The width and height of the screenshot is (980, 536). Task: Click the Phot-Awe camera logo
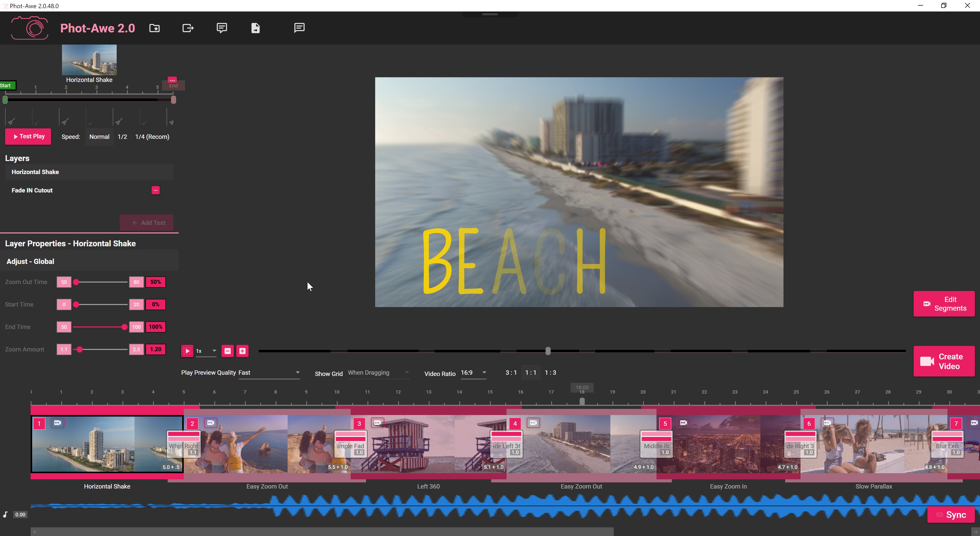tap(30, 28)
